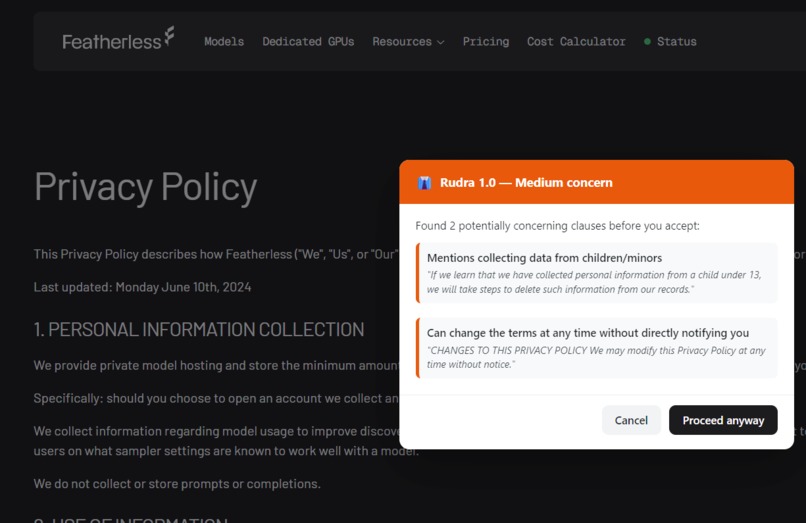Open the Cost Calculator
Image resolution: width=806 pixels, height=523 pixels.
click(576, 42)
